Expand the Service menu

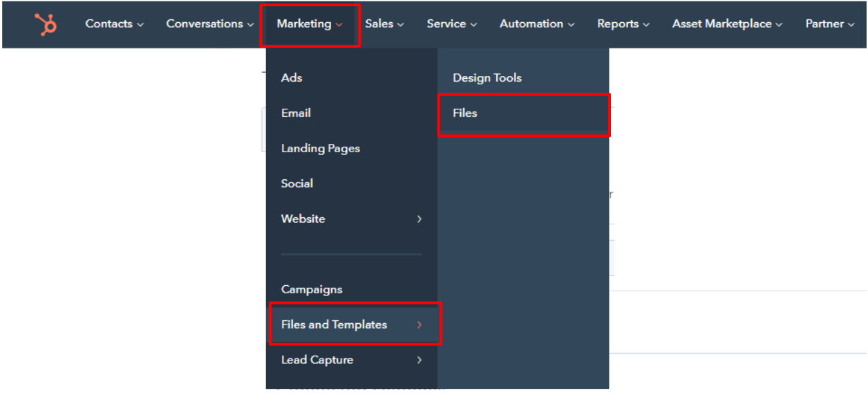coord(452,24)
